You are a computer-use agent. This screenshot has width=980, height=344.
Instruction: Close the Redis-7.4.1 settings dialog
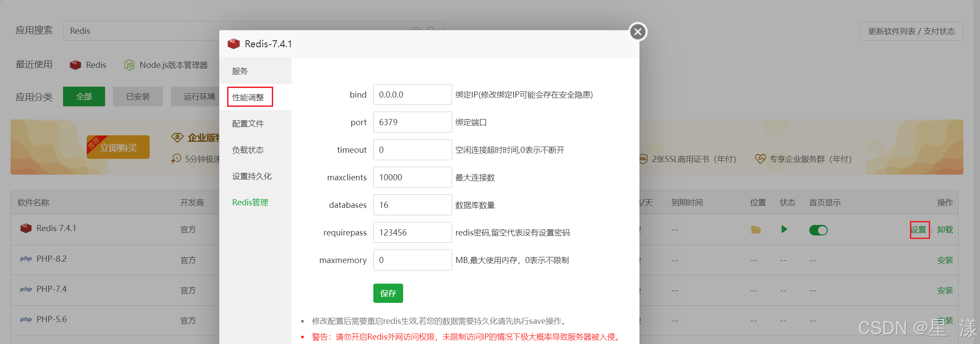coord(638,32)
